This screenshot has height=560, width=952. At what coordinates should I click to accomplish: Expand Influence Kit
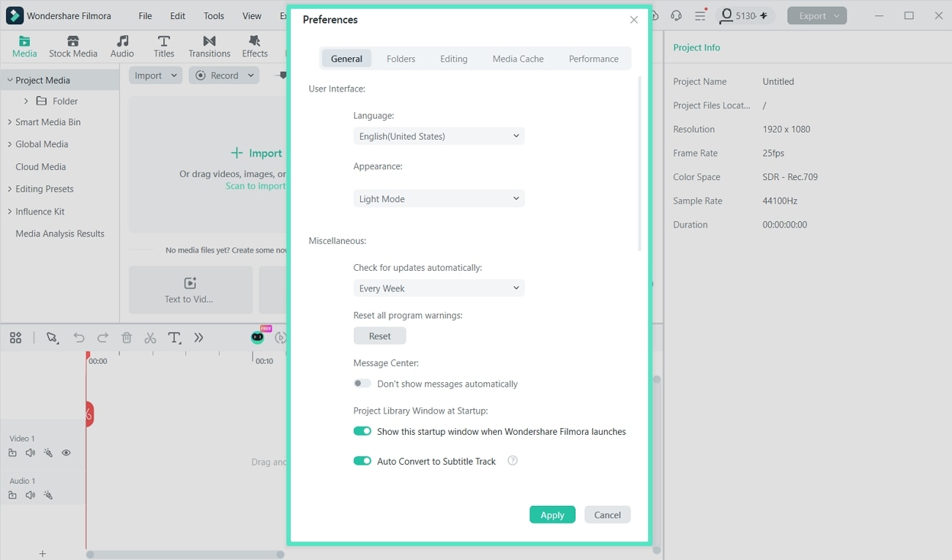[10, 212]
